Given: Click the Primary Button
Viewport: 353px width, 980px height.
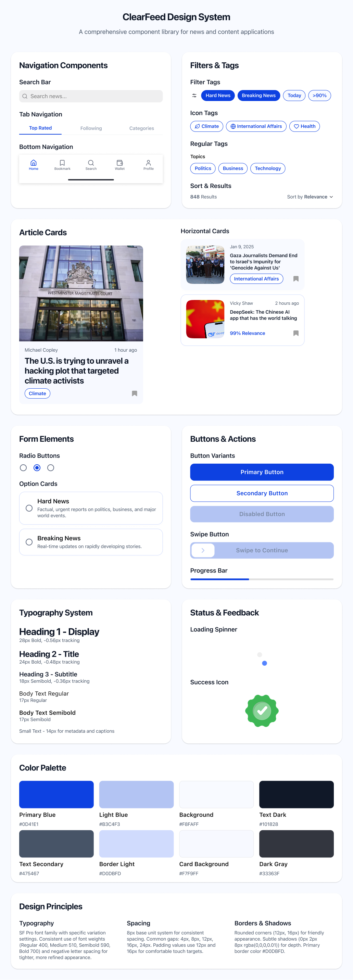Looking at the screenshot, I should (x=262, y=472).
